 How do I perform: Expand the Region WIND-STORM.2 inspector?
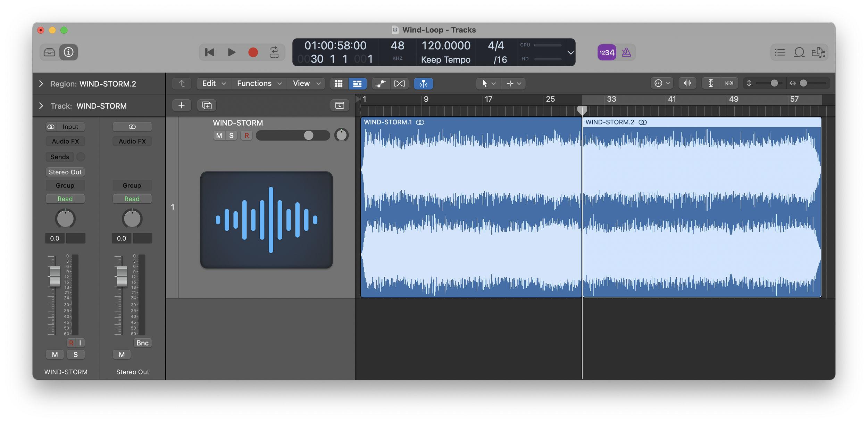40,84
